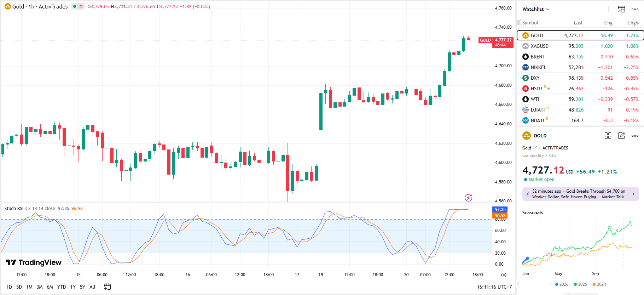Collapse the right sidebar using the edge arrow
644x295 pixels.
coord(517,283)
